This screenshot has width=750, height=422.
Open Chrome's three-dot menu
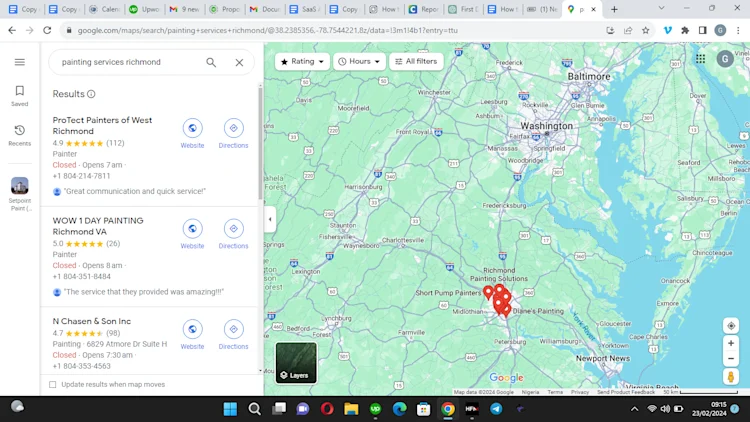coord(738,30)
